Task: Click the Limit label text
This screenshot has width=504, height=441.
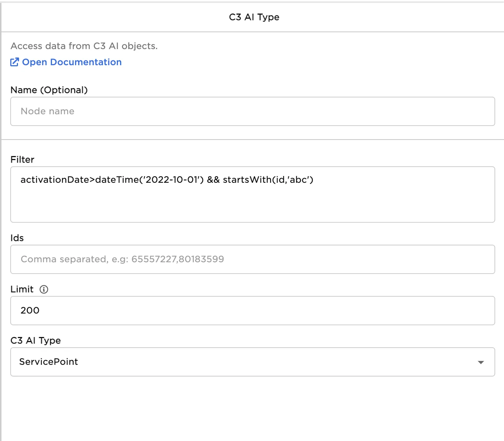Action: point(22,289)
